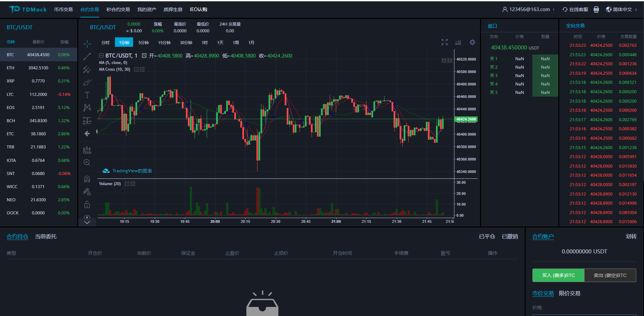The height and width of the screenshot is (316, 644).
Task: Open chart properties via gear icon
Action: (x=472, y=42)
